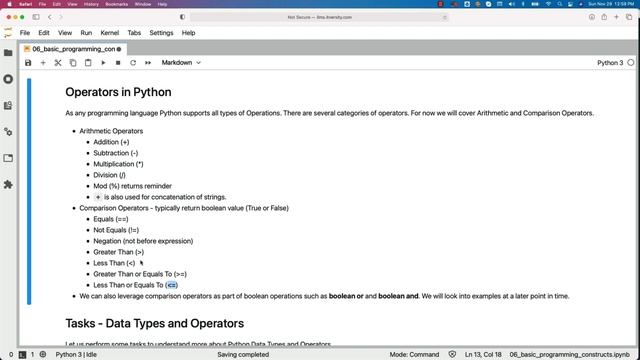The width and height of the screenshot is (640, 360).
Task: Click the Python 3 kernel name
Action: (610, 63)
